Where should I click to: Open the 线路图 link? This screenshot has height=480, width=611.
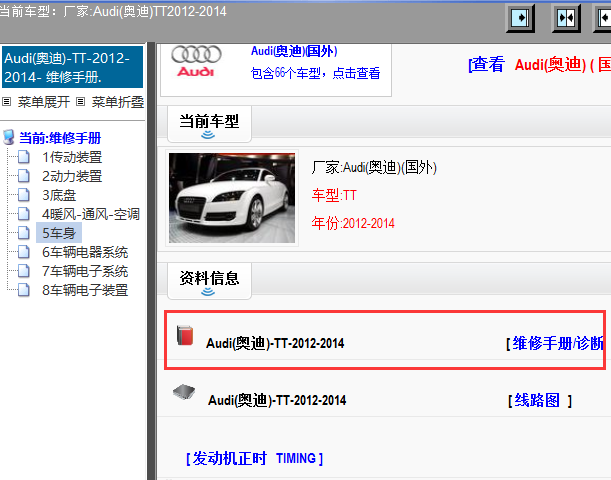coord(537,400)
